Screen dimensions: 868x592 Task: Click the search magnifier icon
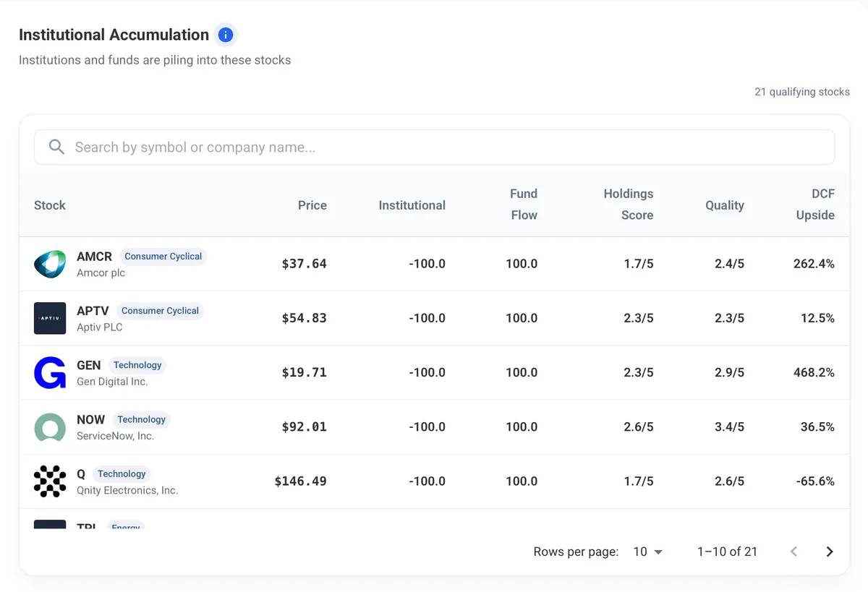56,147
